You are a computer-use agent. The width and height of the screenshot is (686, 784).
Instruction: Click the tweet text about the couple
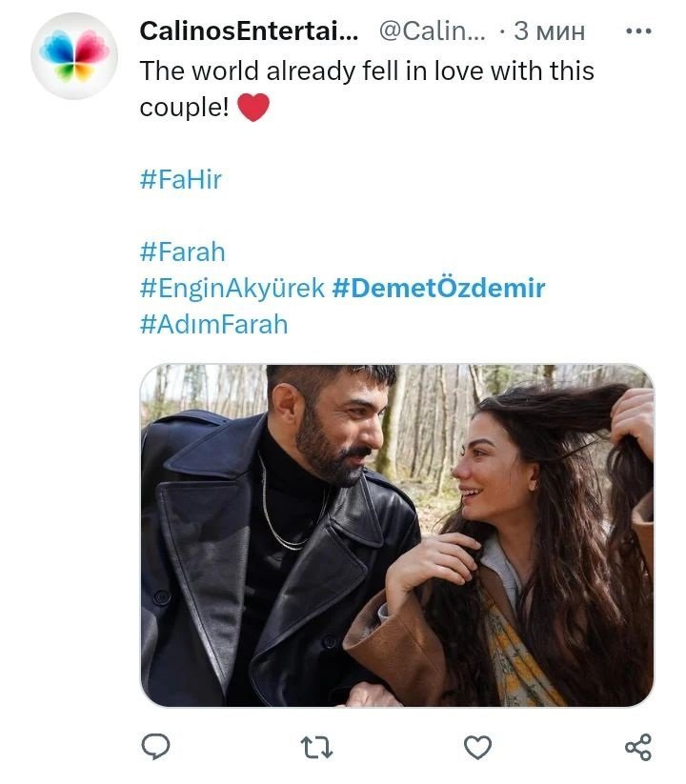pos(367,71)
